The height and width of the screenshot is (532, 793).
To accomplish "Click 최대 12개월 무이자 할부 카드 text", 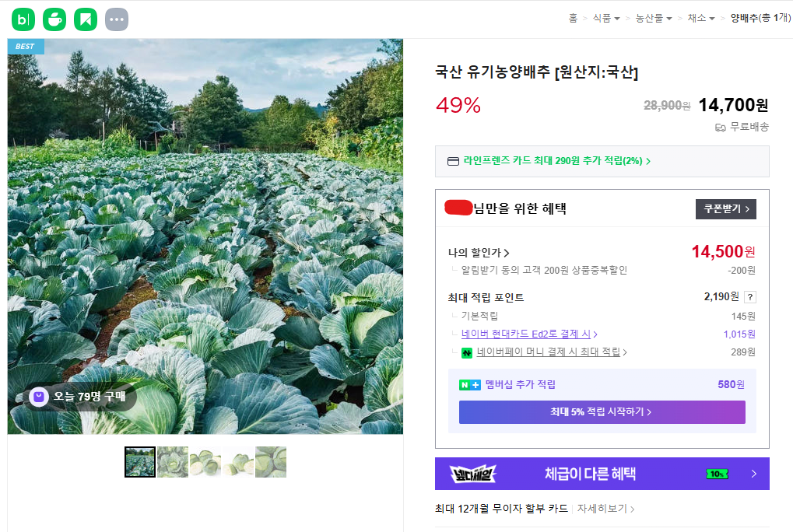I will [x=502, y=509].
